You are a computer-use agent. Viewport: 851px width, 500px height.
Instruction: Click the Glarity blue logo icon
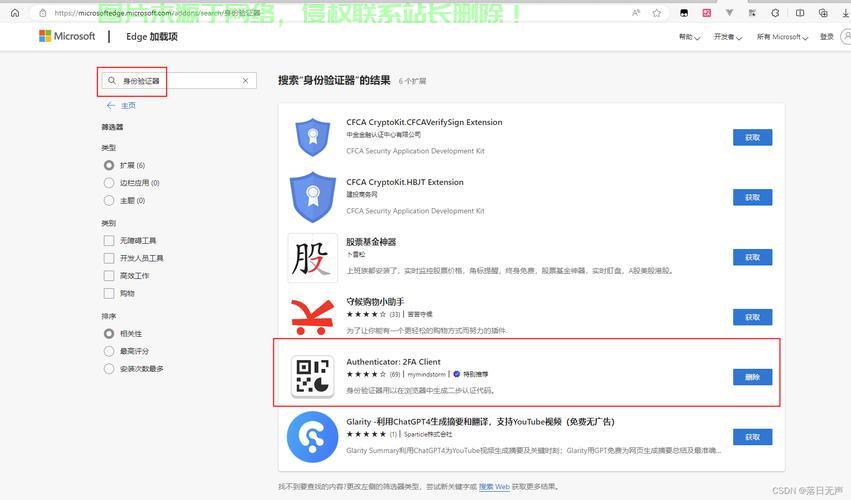click(312, 436)
